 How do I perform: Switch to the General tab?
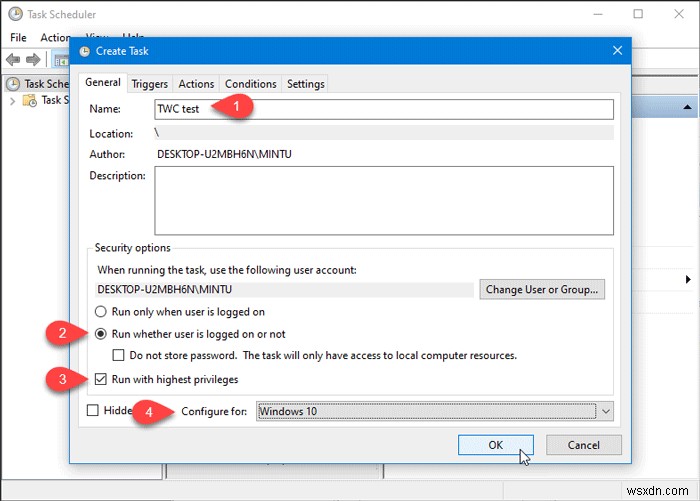[x=103, y=83]
